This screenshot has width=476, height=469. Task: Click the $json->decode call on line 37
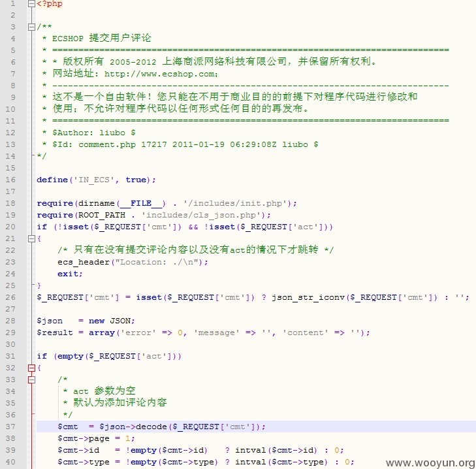tap(182, 427)
